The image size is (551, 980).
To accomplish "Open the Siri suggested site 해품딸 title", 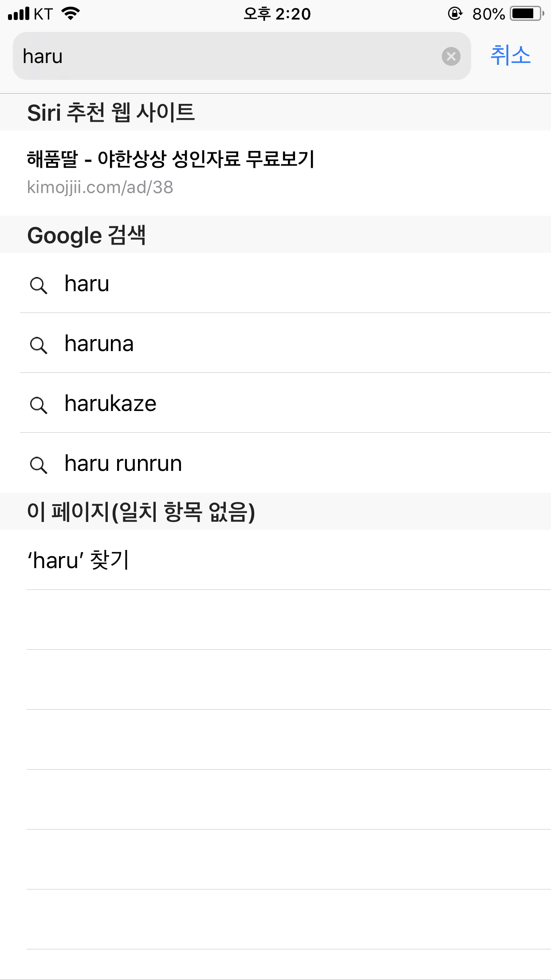I will (x=171, y=159).
